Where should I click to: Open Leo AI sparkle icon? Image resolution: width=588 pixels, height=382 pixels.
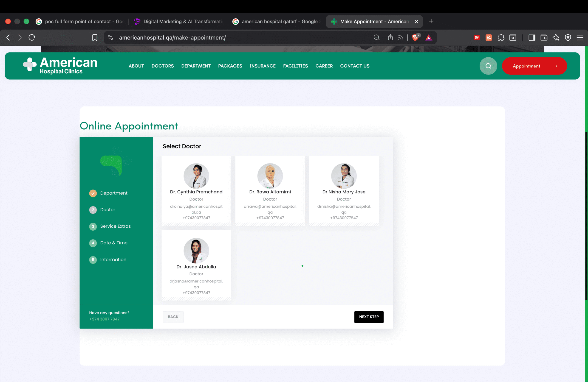pos(556,37)
